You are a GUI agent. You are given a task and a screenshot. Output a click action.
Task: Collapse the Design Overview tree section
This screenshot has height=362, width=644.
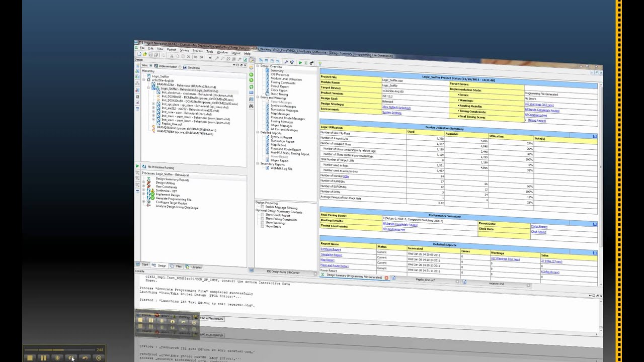click(x=258, y=66)
